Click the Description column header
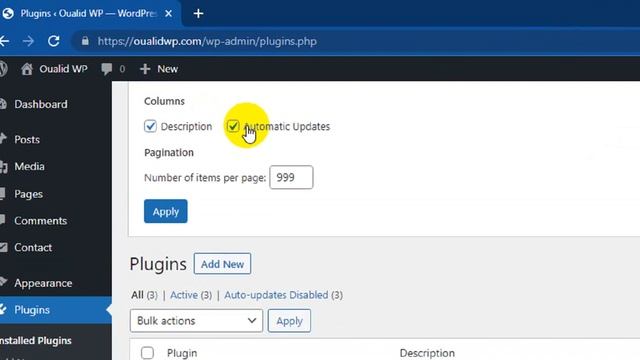The image size is (640, 360). coord(427,353)
